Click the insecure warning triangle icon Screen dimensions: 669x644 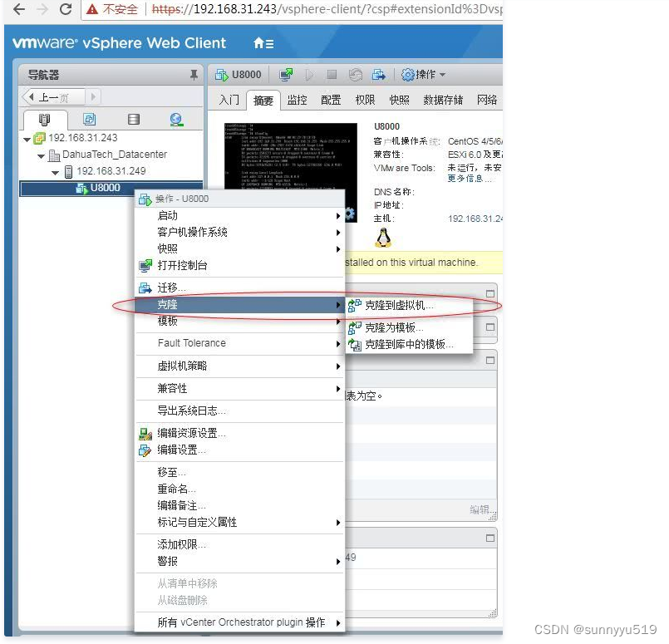point(91,9)
